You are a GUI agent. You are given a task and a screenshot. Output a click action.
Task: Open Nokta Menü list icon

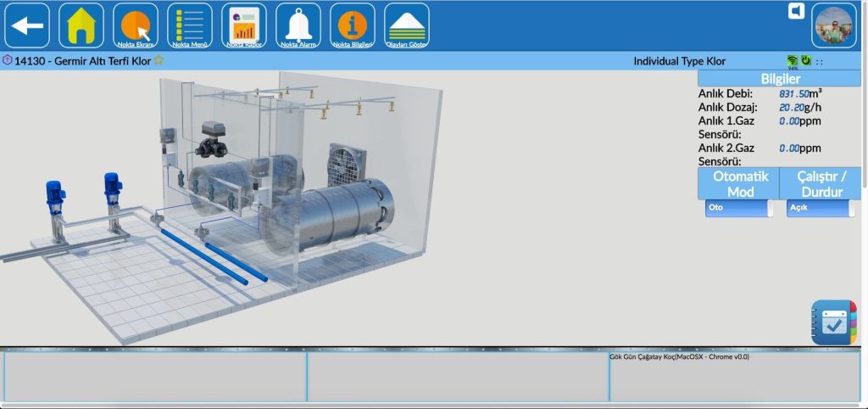190,26
